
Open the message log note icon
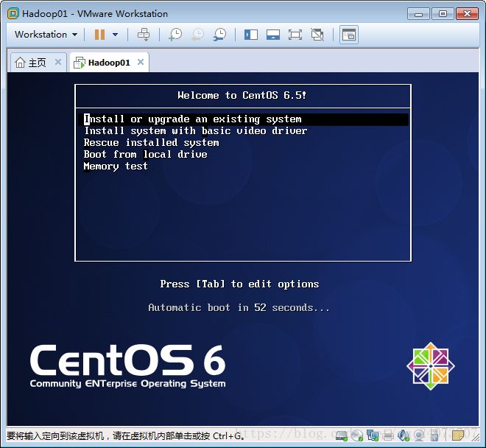[457, 435]
